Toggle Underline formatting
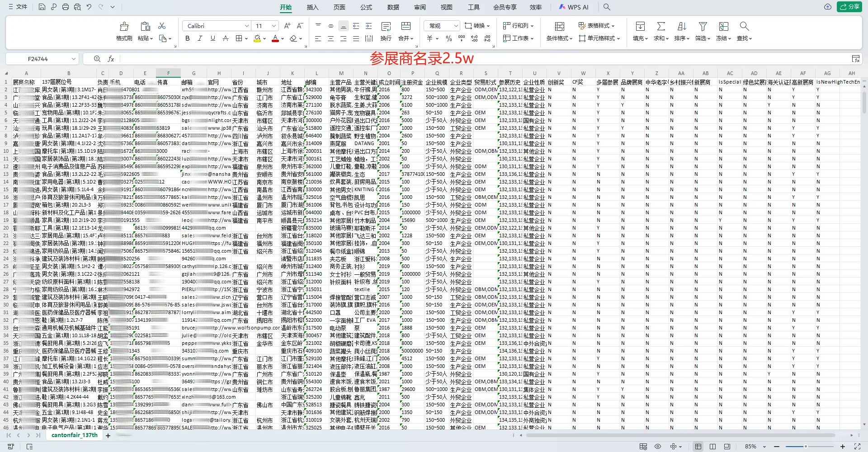 213,38
